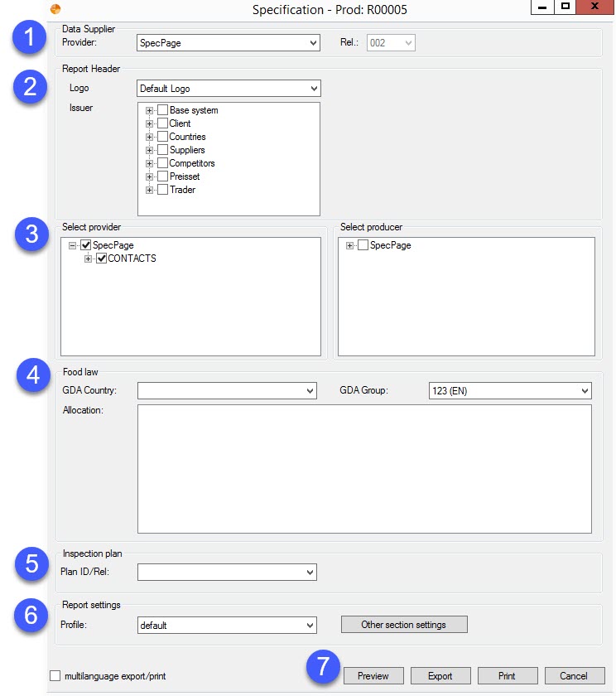Expand the Client tree node

point(150,123)
